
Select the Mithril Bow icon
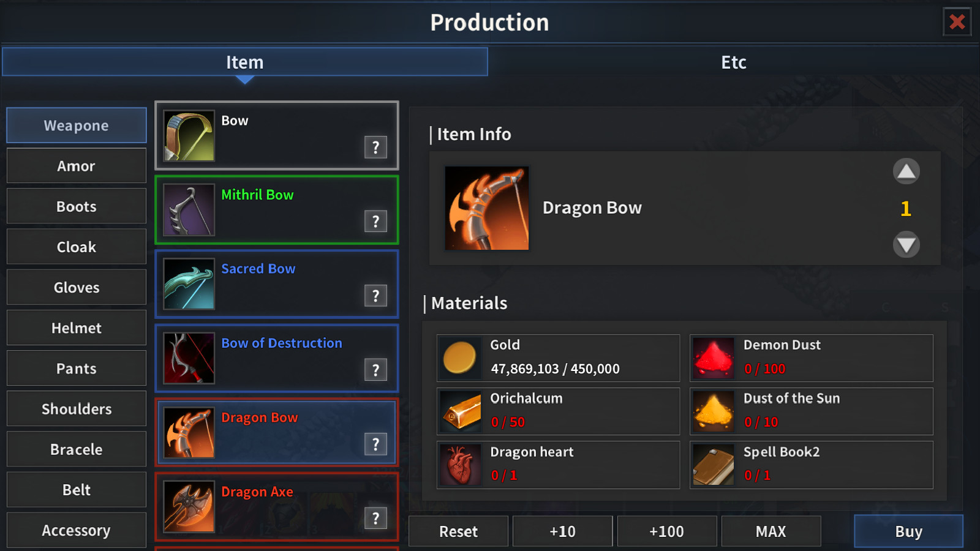coord(189,210)
